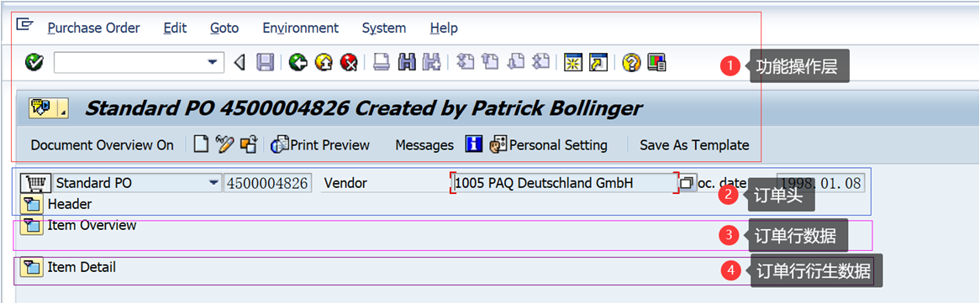
Task: Click the Display/Change pencil icon
Action: pyautogui.click(x=224, y=145)
